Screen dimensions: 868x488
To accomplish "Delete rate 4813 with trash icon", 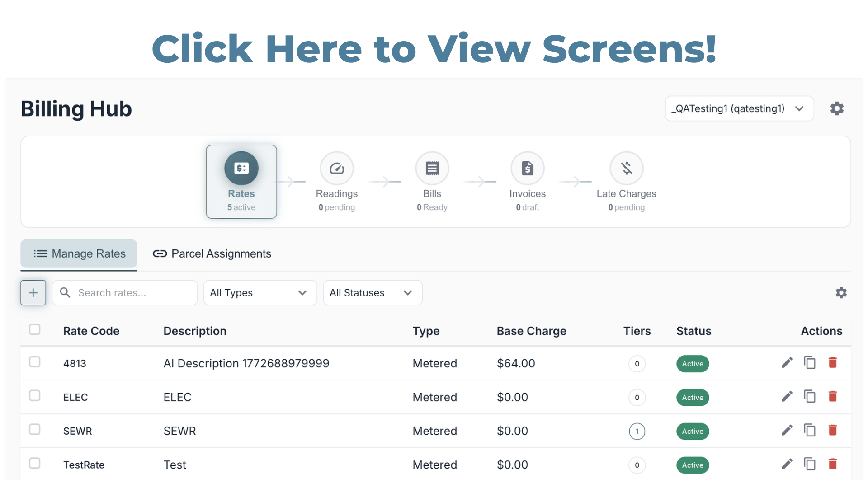I will pyautogui.click(x=833, y=363).
